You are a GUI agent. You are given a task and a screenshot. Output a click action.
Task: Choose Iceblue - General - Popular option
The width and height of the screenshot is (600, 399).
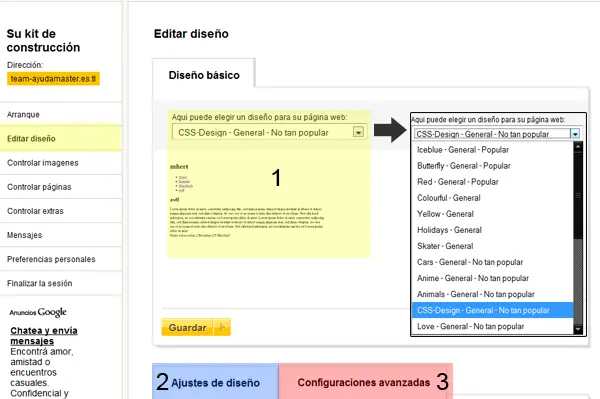pyautogui.click(x=492, y=150)
